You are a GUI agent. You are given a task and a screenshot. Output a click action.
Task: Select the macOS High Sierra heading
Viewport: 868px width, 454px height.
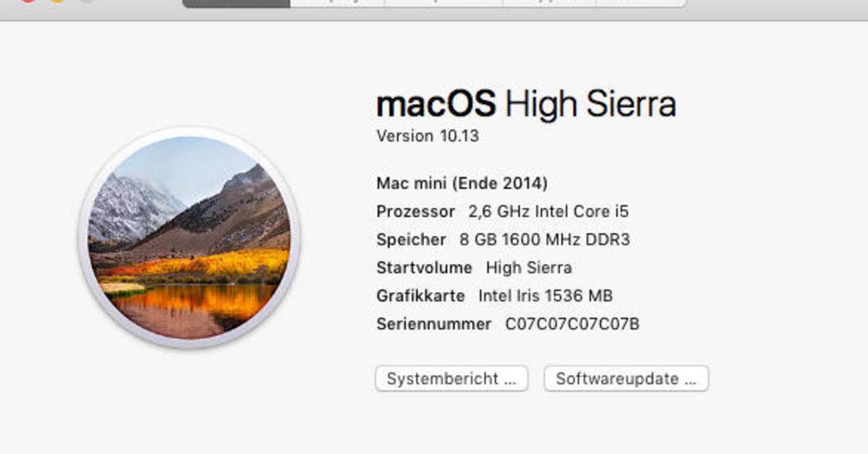(526, 104)
